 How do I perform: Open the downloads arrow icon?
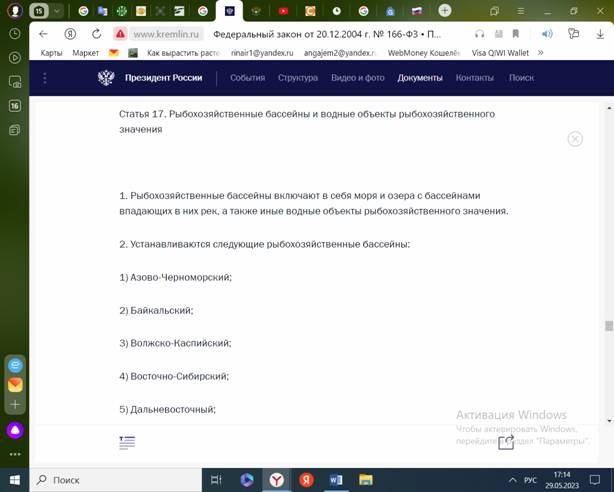600,34
